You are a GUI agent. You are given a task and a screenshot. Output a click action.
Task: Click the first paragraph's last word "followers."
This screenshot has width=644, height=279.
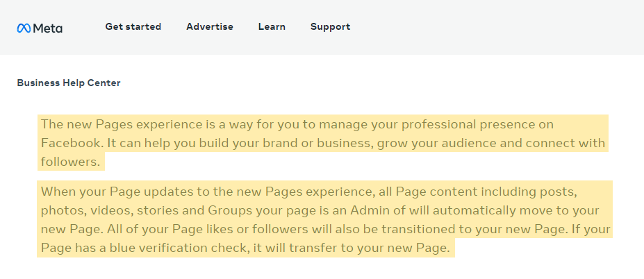click(70, 162)
